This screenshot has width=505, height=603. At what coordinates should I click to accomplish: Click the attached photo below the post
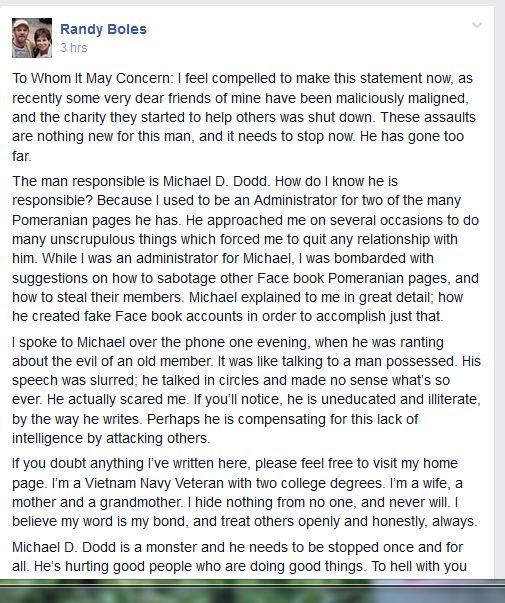click(x=252, y=591)
